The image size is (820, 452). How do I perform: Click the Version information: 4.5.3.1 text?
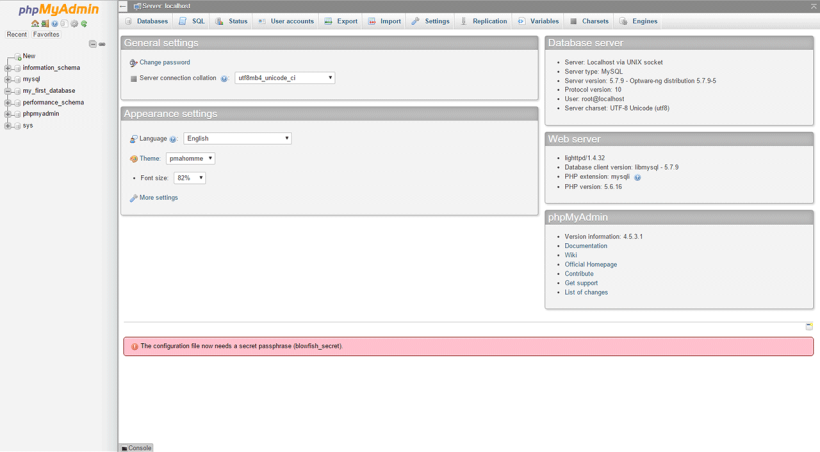click(x=603, y=236)
